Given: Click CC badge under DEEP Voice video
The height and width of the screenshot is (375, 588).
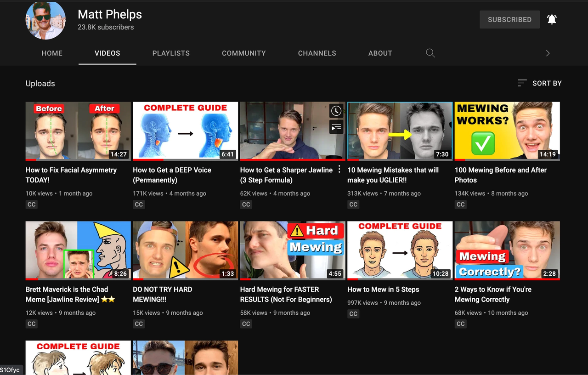Looking at the screenshot, I should coord(139,205).
